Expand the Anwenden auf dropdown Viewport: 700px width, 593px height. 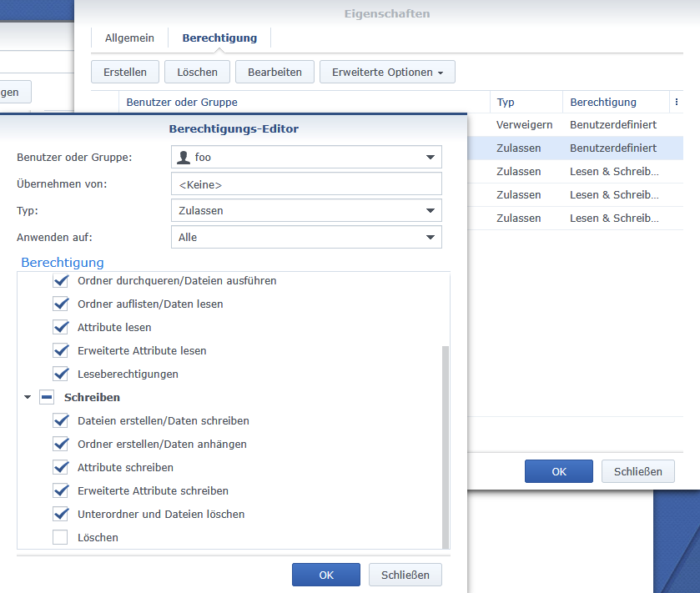coord(431,238)
